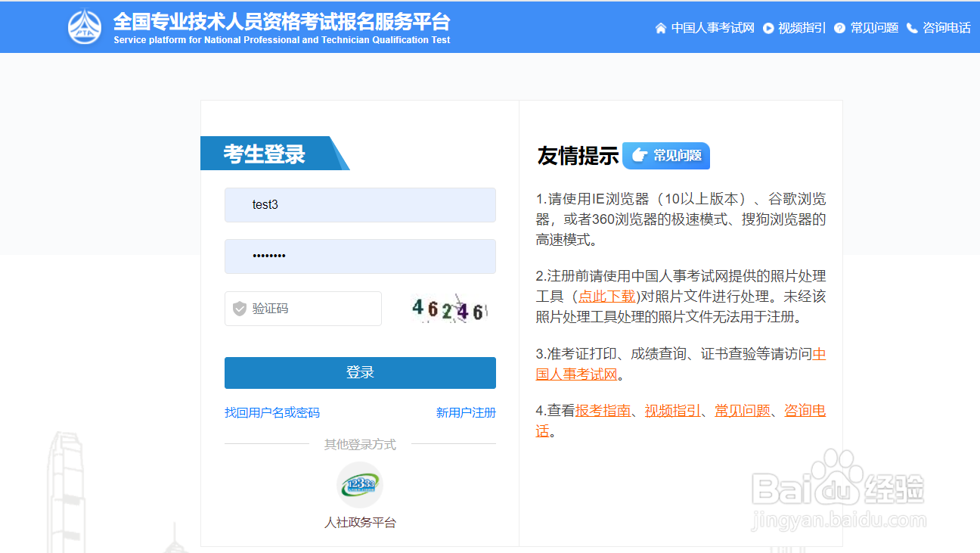Viewport: 980px width, 553px height.
Task: Click the question mark icon for 常见问题
Action: pos(838,27)
